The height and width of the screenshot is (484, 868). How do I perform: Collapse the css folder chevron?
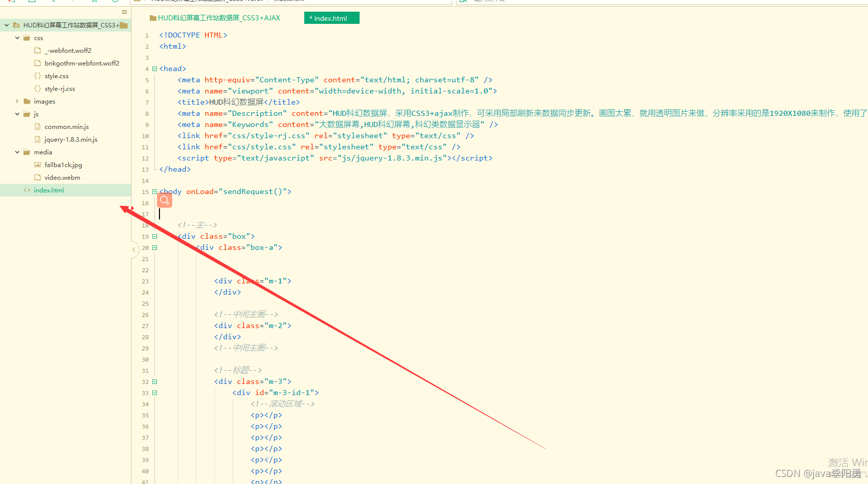[17, 38]
